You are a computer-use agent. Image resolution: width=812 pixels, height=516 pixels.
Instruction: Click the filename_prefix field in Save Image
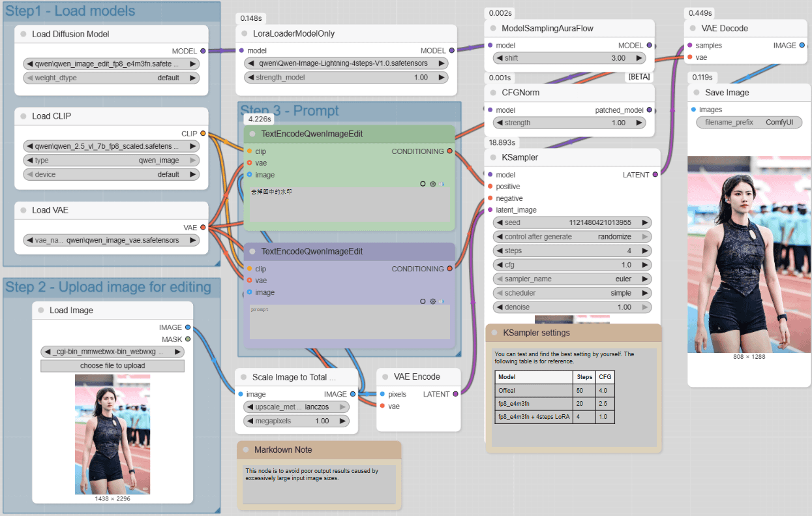coord(749,122)
